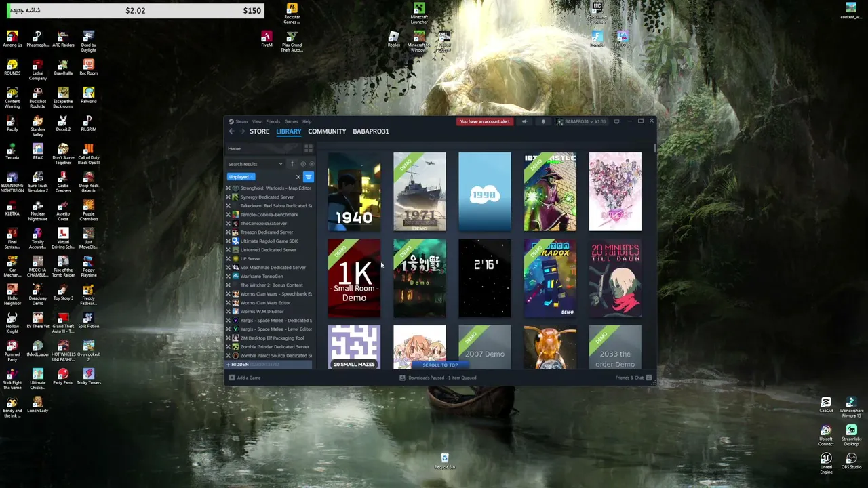The width and height of the screenshot is (868, 488).
Task: Open Downloads Paused status link
Action: tap(442, 378)
